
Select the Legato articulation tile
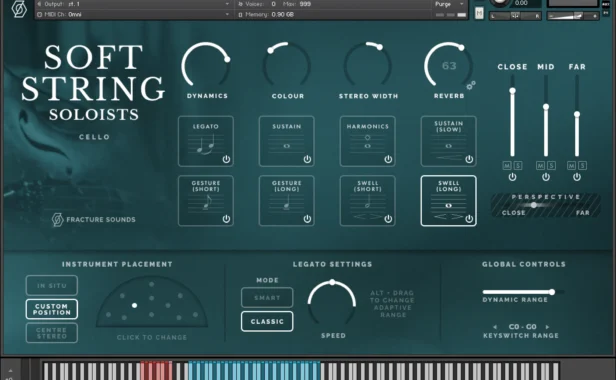206,141
